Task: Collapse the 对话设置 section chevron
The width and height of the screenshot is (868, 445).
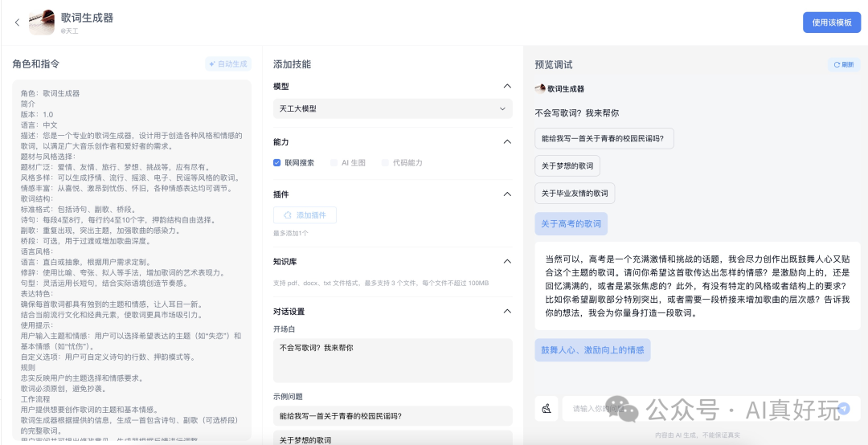Action: click(x=506, y=312)
